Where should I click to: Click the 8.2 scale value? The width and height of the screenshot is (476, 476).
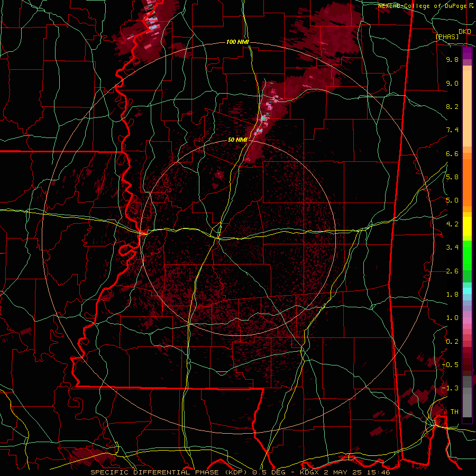(x=452, y=106)
